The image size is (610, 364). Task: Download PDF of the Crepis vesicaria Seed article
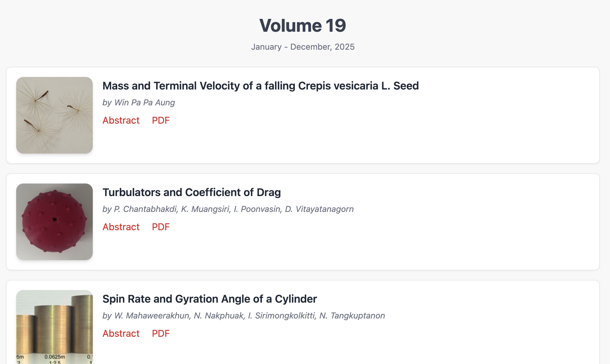pyautogui.click(x=161, y=120)
